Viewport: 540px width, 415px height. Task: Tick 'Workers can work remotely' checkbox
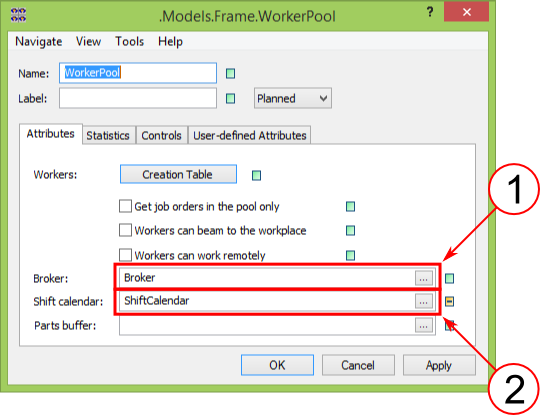[x=125, y=255]
